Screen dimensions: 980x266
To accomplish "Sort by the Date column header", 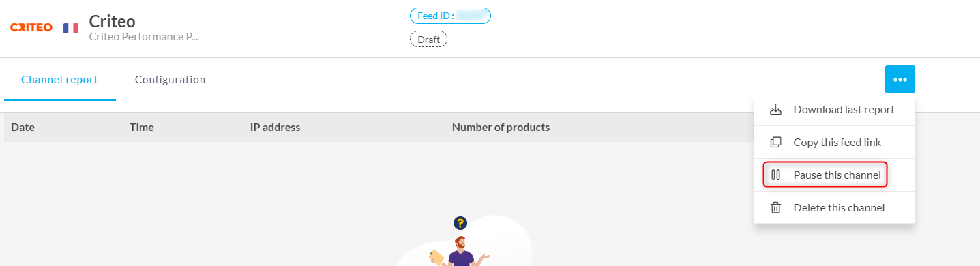I will 23,128.
